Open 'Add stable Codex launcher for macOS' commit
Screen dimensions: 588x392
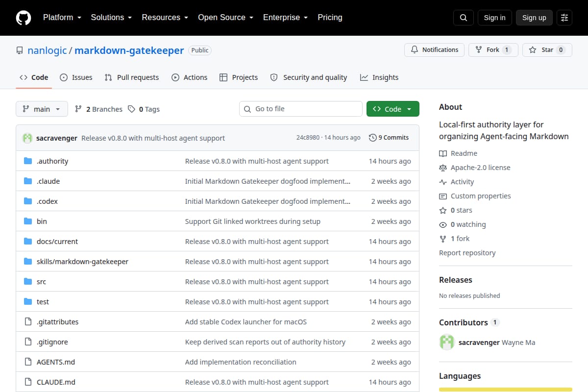tap(245, 322)
